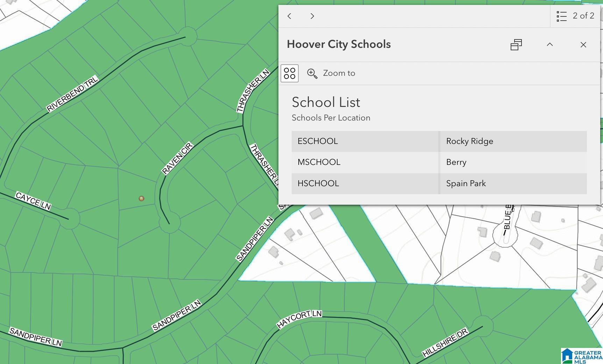Viewport: 603px width, 364px height.
Task: Click the RIVERBEND TRL street label
Action: 72,94
